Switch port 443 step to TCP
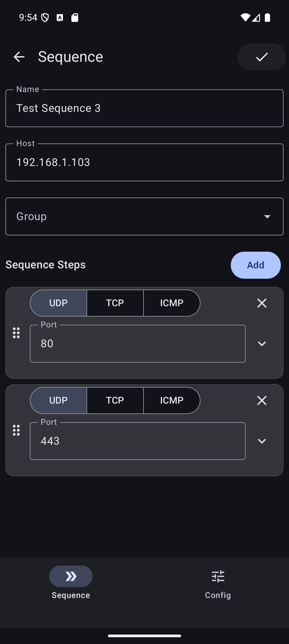The width and height of the screenshot is (289, 644). (x=115, y=400)
